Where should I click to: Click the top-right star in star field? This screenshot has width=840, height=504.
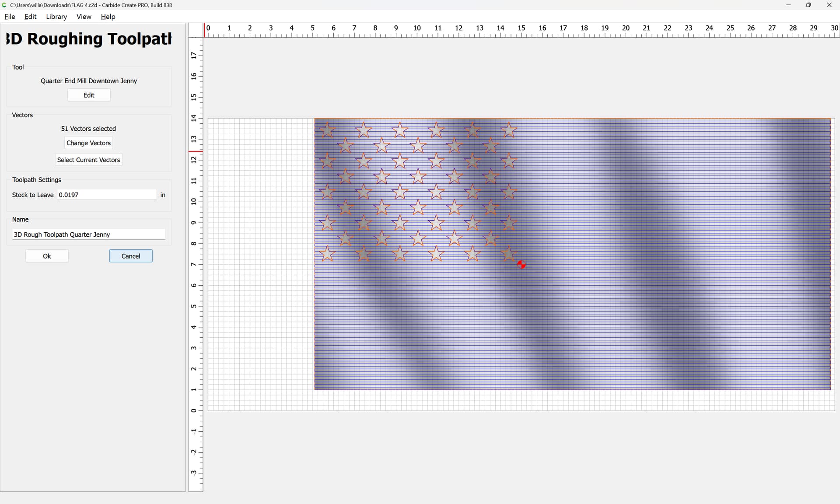coord(509,130)
